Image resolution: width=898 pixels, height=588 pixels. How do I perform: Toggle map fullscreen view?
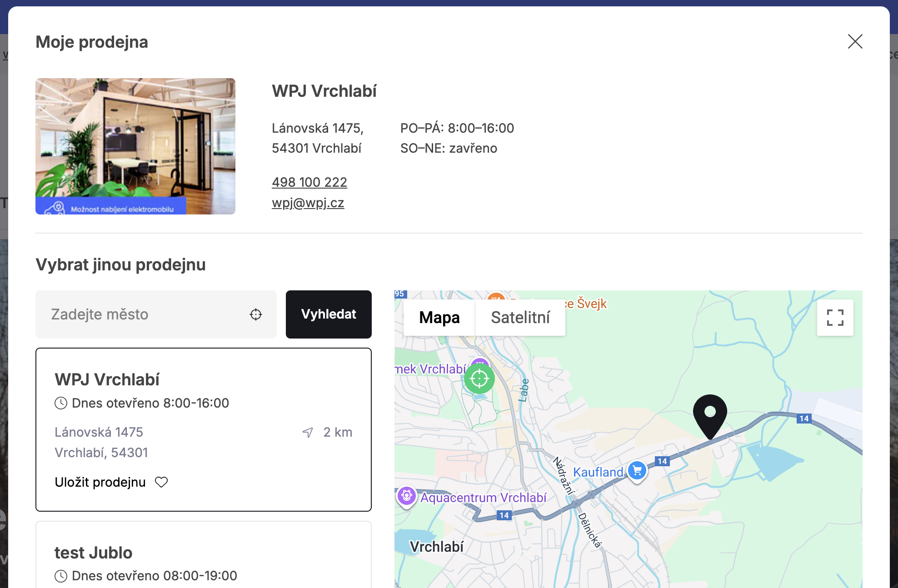pyautogui.click(x=835, y=318)
